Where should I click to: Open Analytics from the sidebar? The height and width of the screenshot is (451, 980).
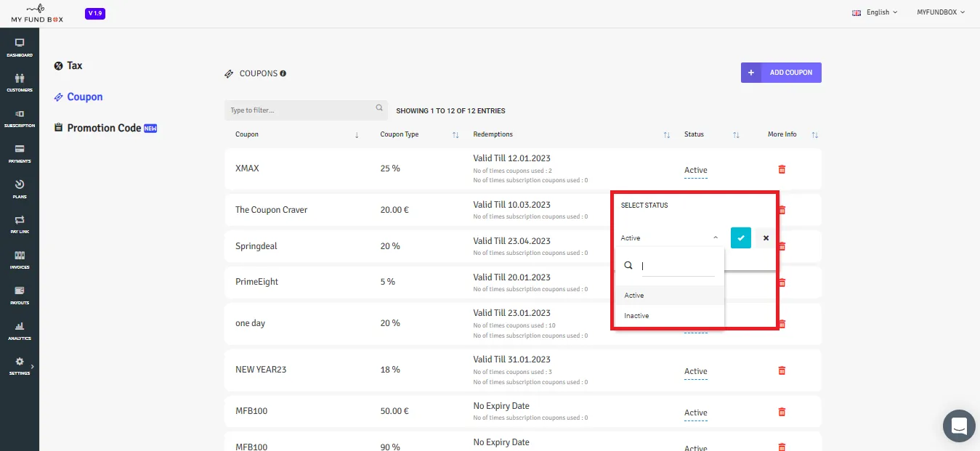click(20, 330)
